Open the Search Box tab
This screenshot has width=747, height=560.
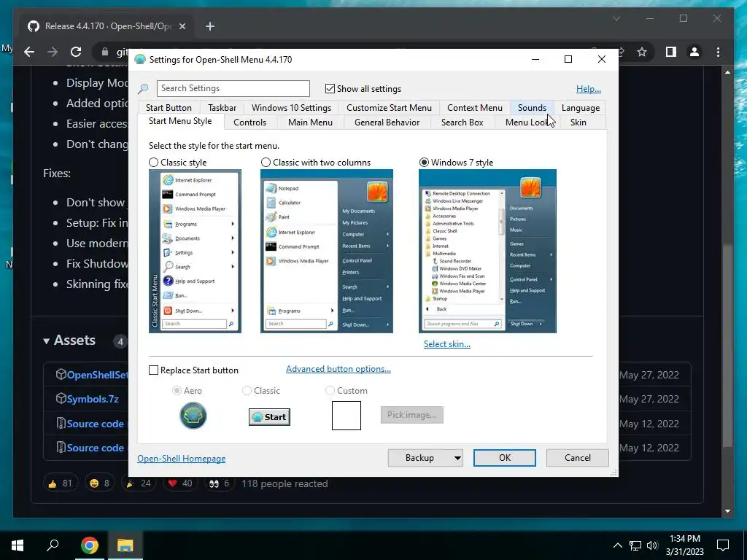[x=462, y=122]
